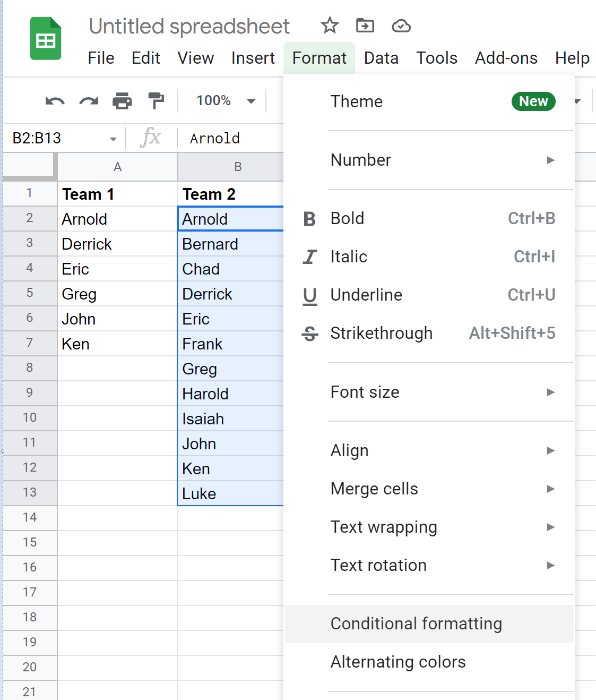Open the Data menu
This screenshot has height=700, width=596.
click(381, 58)
